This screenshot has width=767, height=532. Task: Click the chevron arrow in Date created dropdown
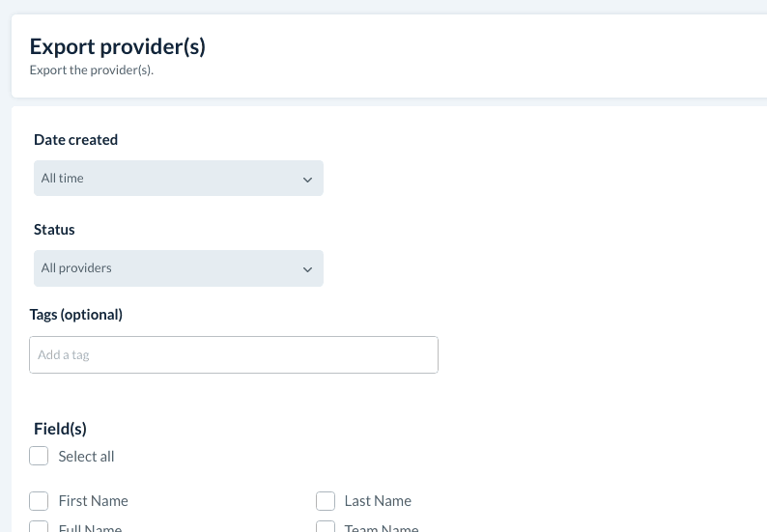click(x=307, y=180)
